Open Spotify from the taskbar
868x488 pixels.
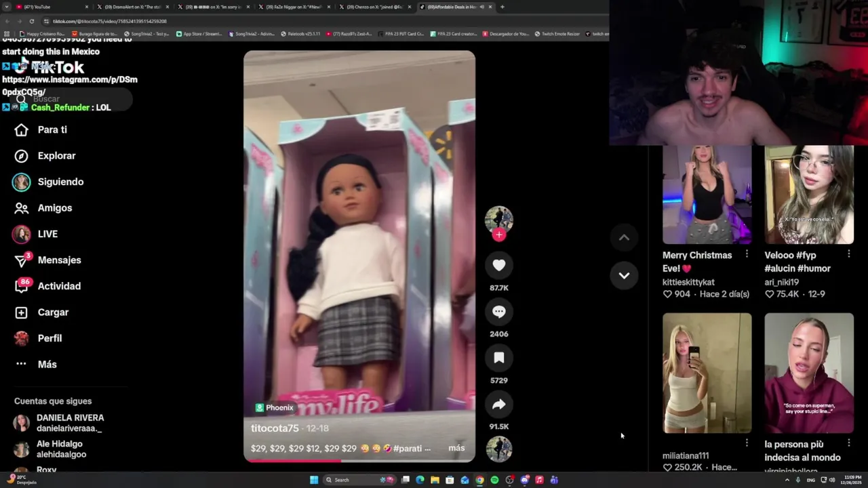click(x=494, y=480)
